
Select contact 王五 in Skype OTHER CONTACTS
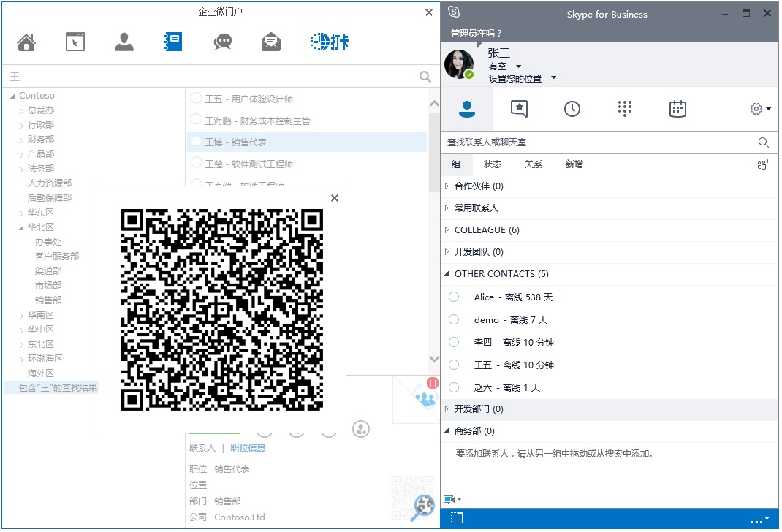pos(610,365)
